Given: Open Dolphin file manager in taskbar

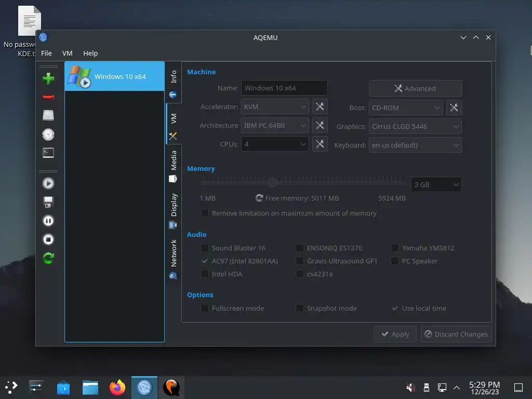Looking at the screenshot, I should 90,387.
